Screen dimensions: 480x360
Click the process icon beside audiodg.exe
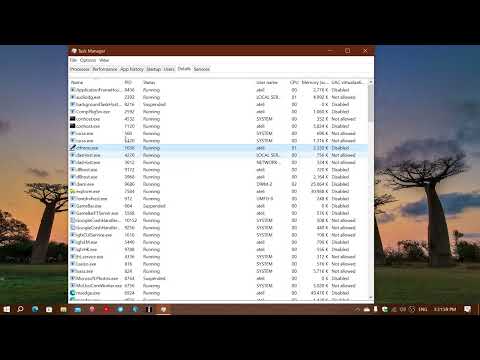click(73, 97)
